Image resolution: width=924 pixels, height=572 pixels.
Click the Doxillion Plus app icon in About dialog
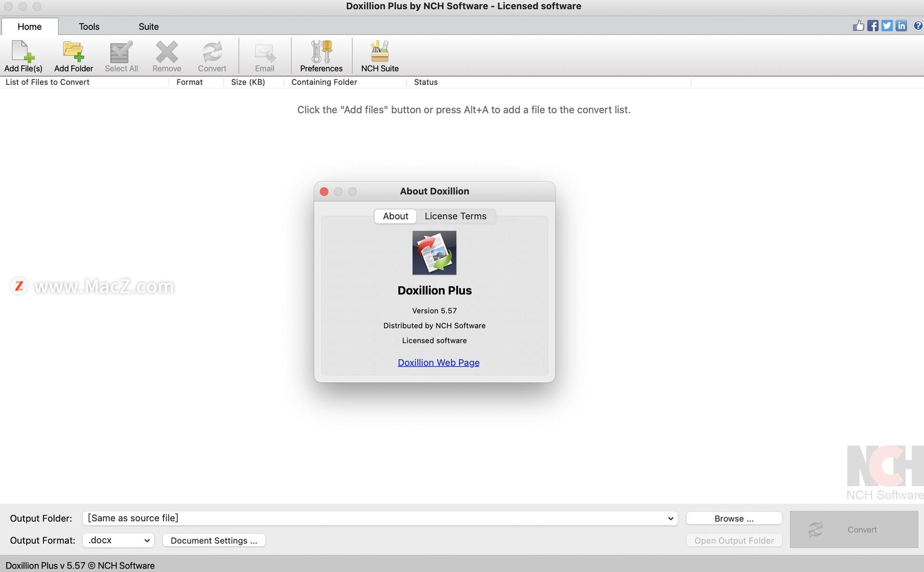point(434,253)
